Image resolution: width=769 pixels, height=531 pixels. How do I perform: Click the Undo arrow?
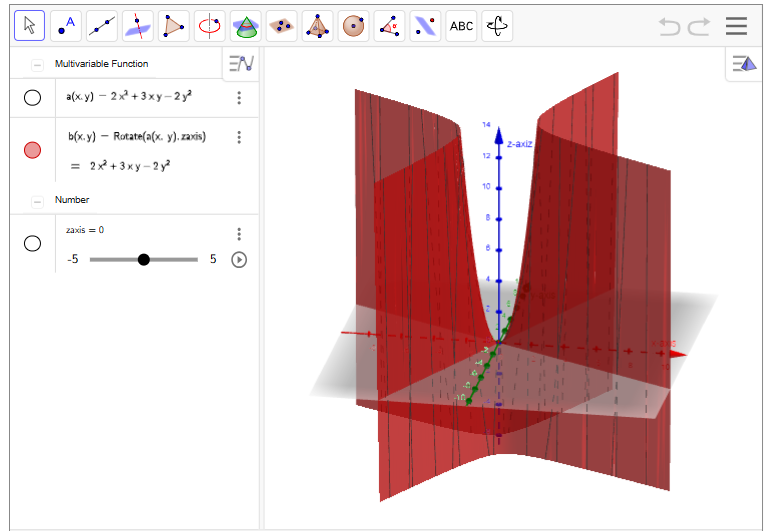669,27
